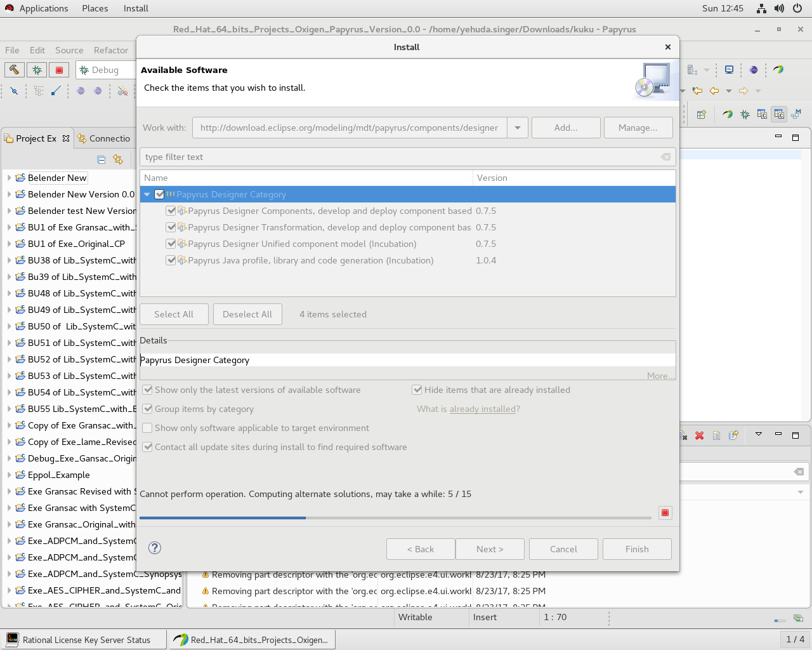Screen dimensions: 812x650
Task: Open the Edit menu
Action: click(x=37, y=50)
